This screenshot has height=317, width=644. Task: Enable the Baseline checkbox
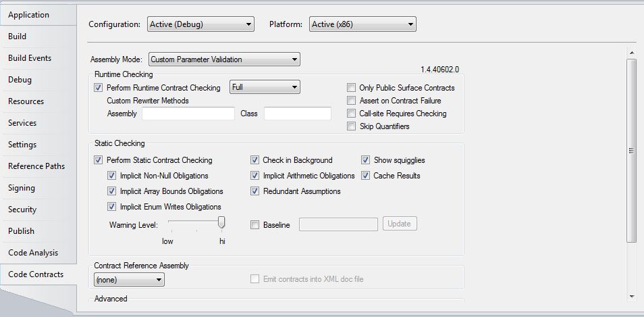pyautogui.click(x=255, y=225)
